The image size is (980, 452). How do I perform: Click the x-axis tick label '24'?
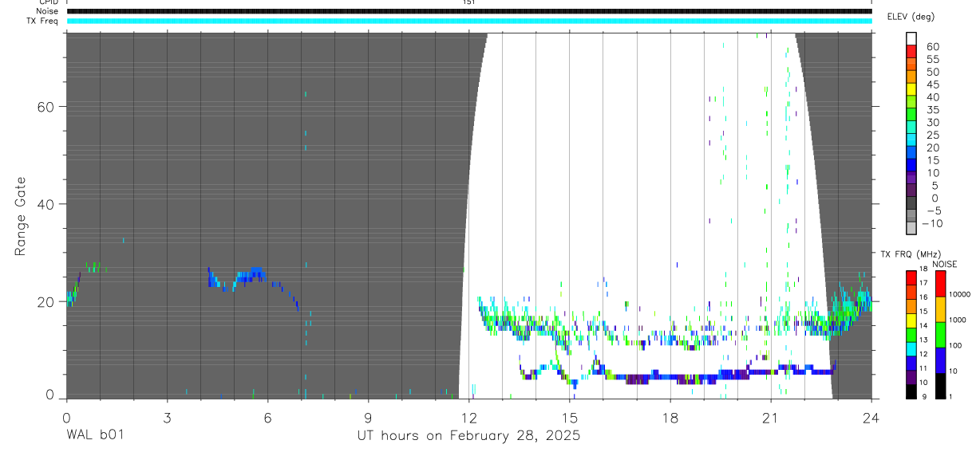pos(871,417)
